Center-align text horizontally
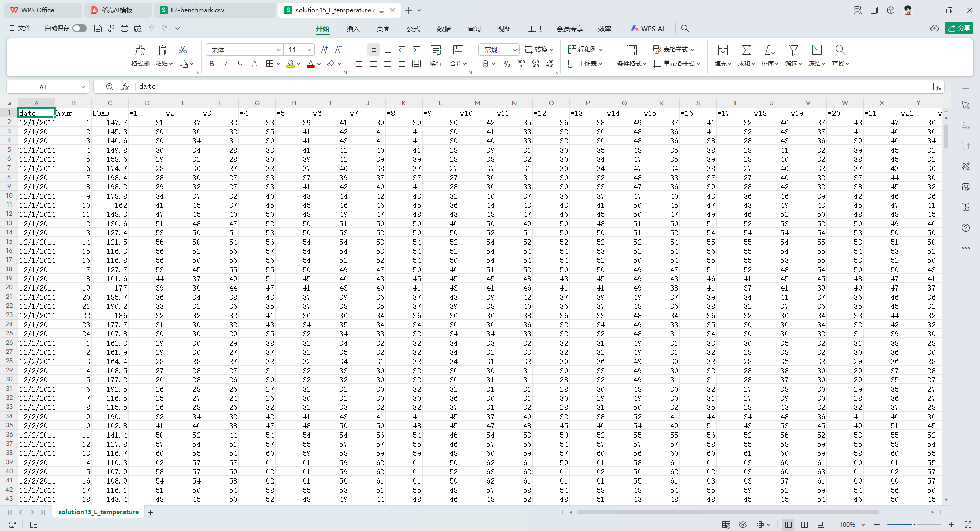Screen dimensions: 980x531 click(x=374, y=64)
